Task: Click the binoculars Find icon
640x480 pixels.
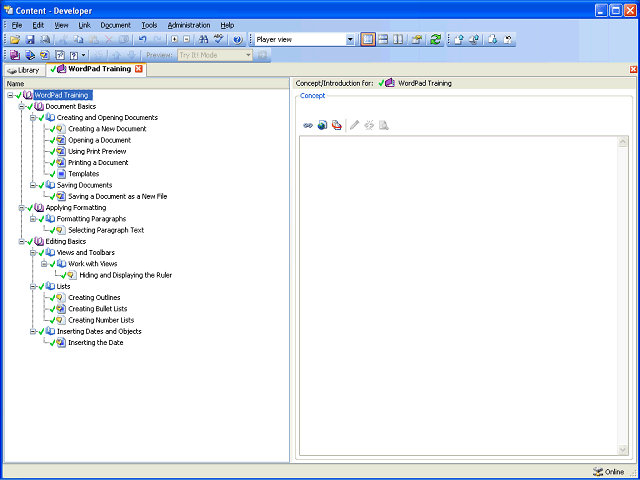Action: tap(203, 40)
